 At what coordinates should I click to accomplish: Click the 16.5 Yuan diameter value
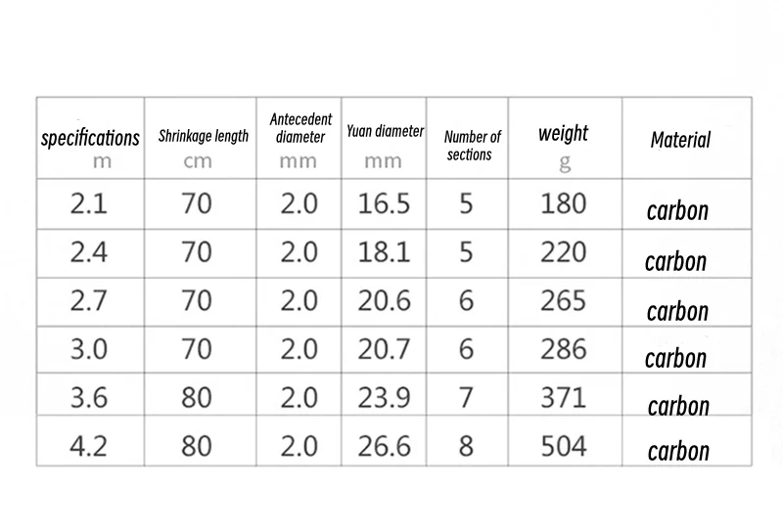click(x=384, y=204)
